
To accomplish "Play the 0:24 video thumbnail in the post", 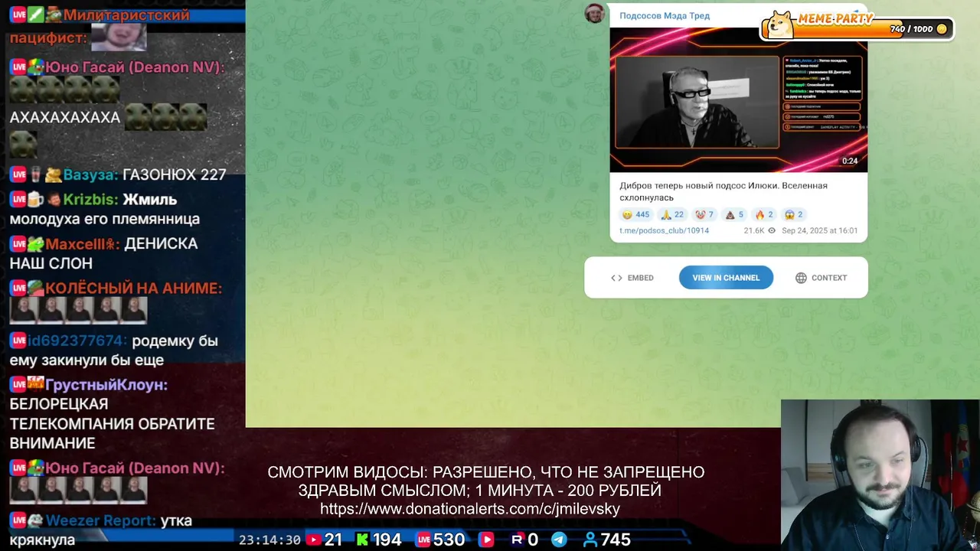I will click(x=739, y=99).
